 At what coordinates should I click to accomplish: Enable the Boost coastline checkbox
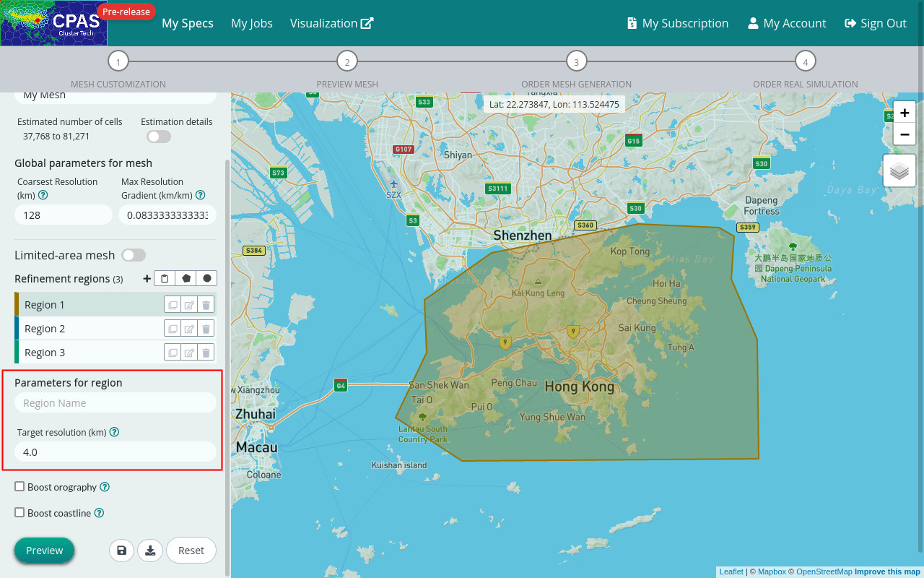coord(19,512)
